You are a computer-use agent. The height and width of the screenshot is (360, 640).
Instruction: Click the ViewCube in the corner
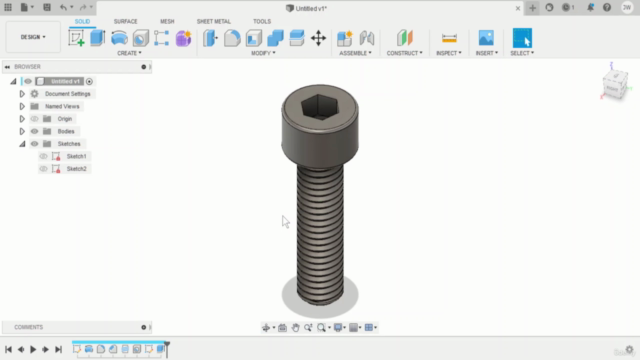[615, 84]
